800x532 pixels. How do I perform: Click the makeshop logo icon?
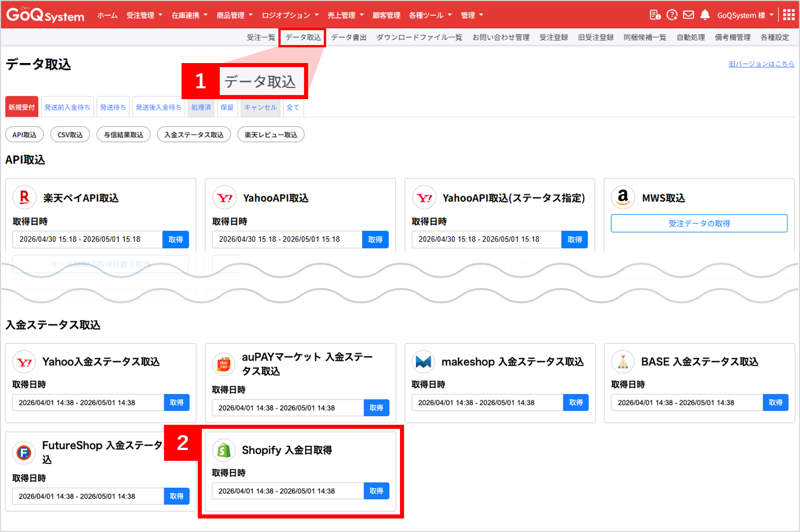pyautogui.click(x=423, y=361)
